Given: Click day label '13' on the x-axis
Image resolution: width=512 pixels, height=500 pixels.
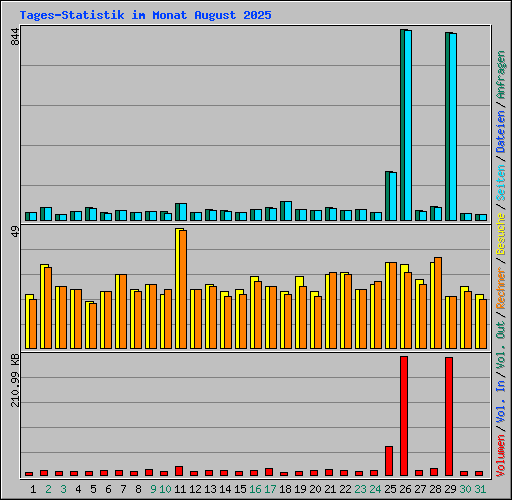Looking at the screenshot, I should pyautogui.click(x=210, y=489).
